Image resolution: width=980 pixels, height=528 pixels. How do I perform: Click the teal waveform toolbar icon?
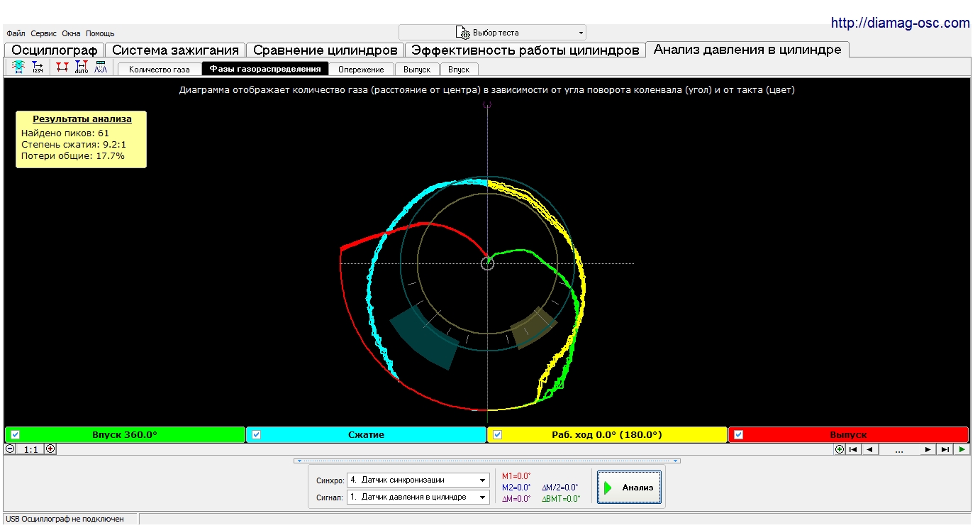pyautogui.click(x=19, y=67)
